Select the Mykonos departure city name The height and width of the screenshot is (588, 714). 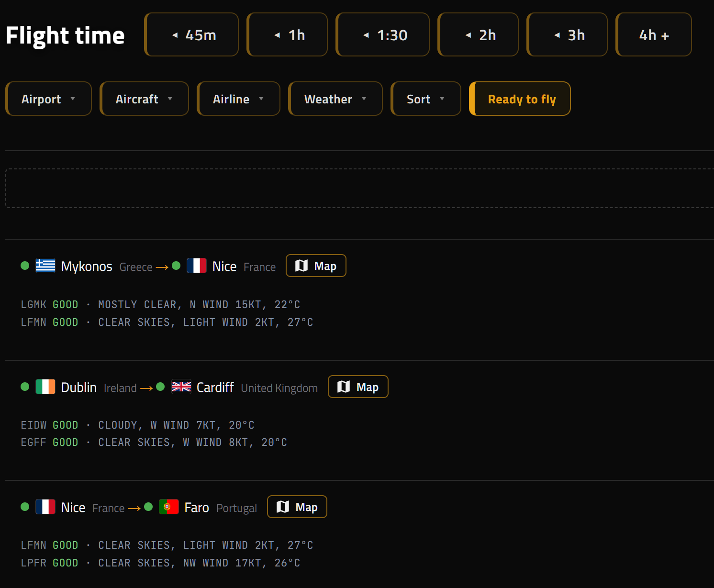[x=87, y=266]
